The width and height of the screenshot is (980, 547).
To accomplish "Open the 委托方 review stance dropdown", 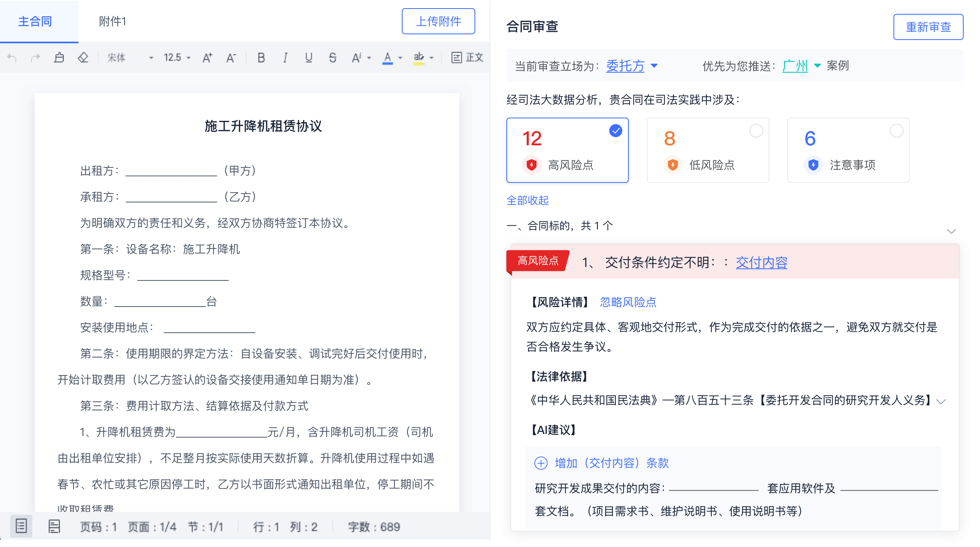I will [632, 66].
